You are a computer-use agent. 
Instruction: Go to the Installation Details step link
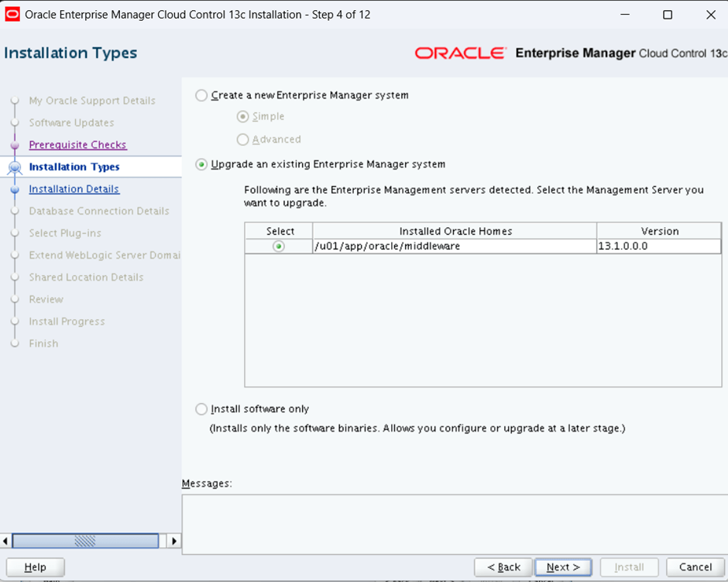click(74, 189)
